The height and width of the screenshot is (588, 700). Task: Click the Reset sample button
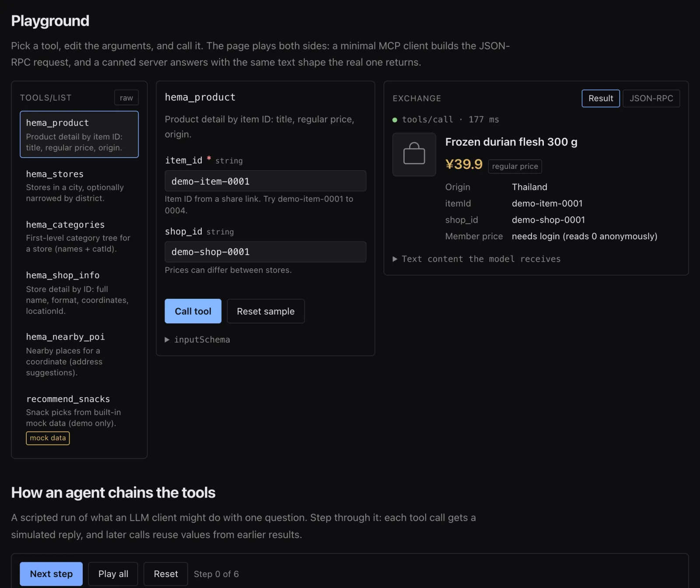tap(266, 311)
